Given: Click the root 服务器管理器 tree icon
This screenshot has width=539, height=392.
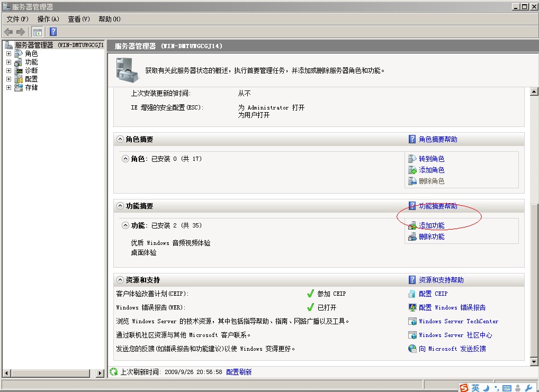Looking at the screenshot, I should [8, 45].
